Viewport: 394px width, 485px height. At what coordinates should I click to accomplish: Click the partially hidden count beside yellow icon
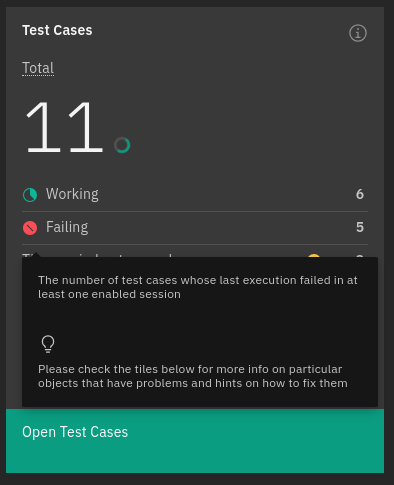point(360,256)
